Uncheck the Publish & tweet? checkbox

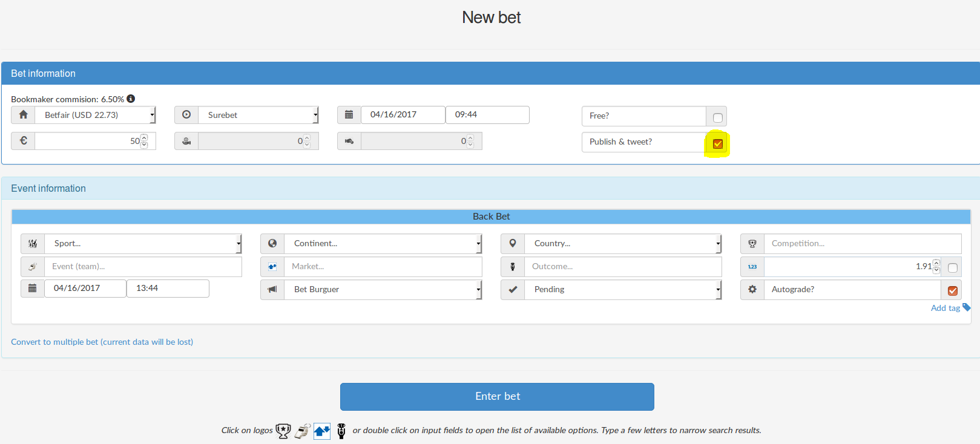[718, 144]
